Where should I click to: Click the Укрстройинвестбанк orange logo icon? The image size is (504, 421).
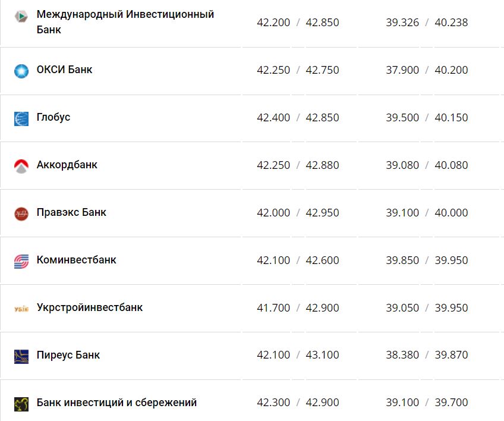tap(21, 309)
